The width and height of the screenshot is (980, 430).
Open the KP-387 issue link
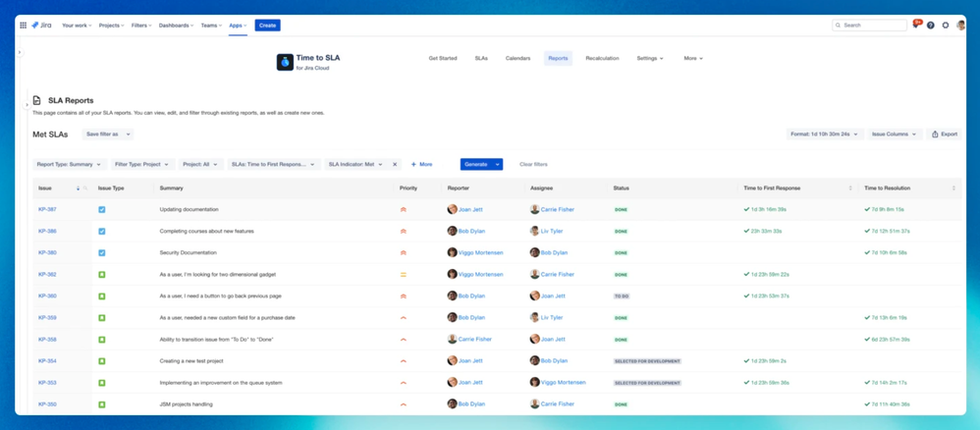click(x=47, y=209)
